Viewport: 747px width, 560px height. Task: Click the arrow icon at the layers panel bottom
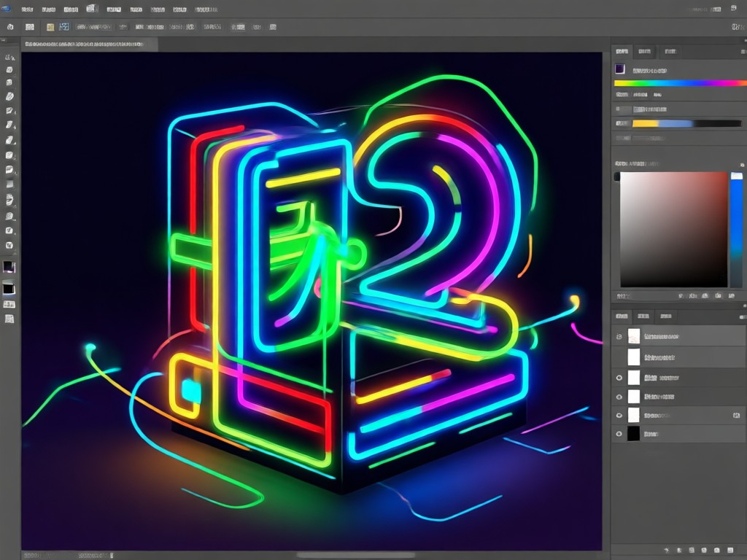[667, 550]
